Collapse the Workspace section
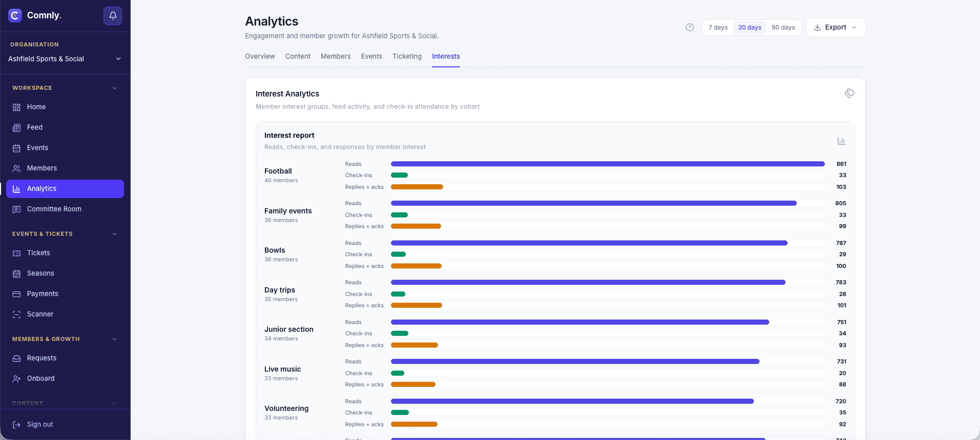The height and width of the screenshot is (440, 980). tap(114, 88)
